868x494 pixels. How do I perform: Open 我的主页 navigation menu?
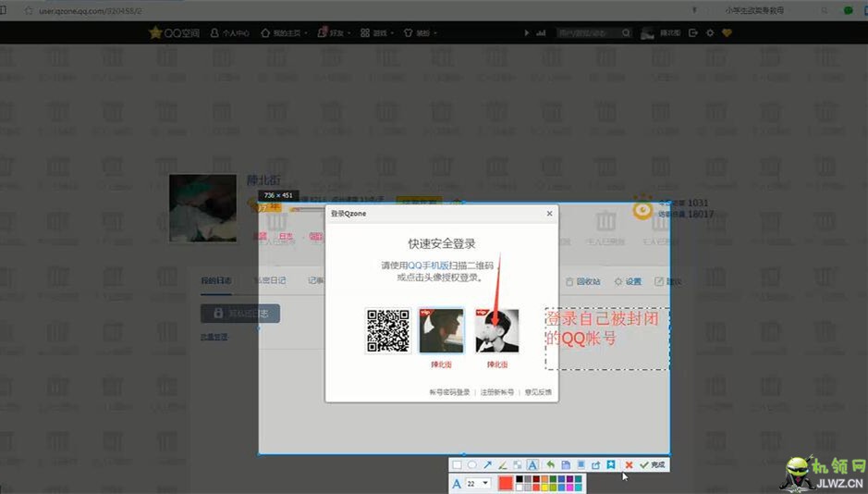284,33
